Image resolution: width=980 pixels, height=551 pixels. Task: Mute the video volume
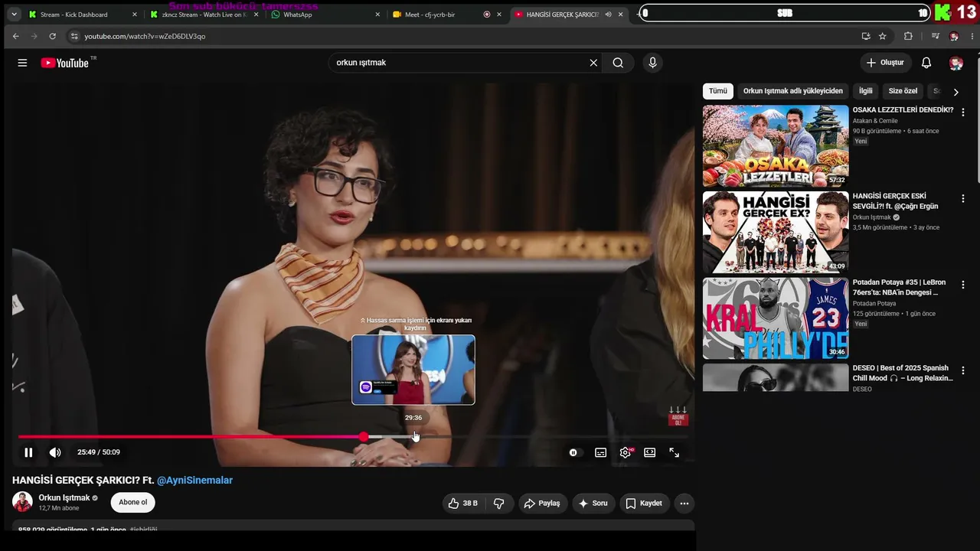pos(55,452)
